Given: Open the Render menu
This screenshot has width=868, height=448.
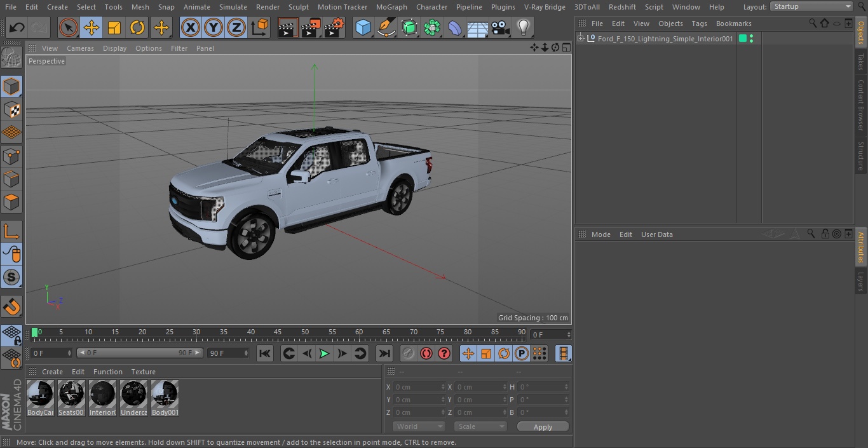Looking at the screenshot, I should [x=268, y=7].
